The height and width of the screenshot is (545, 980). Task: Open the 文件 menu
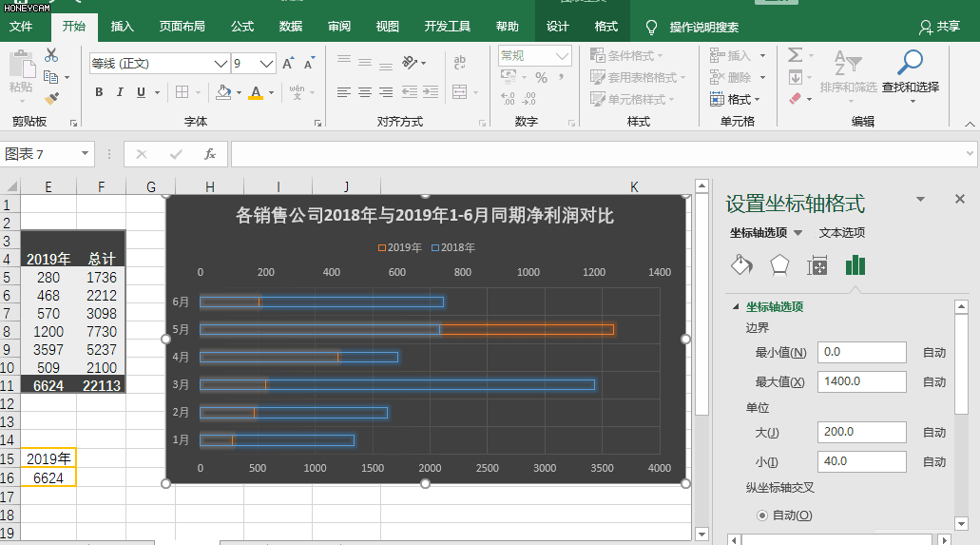tap(21, 27)
